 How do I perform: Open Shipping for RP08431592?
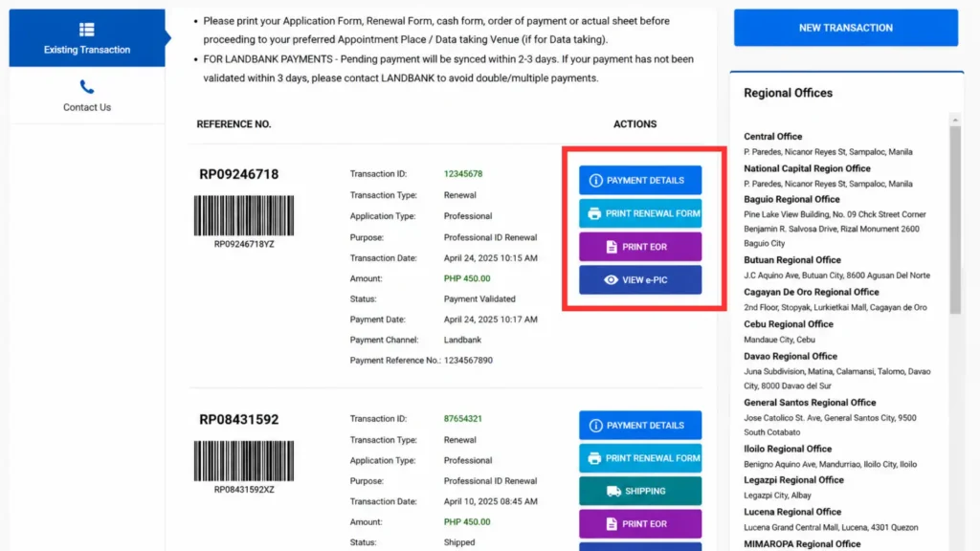click(640, 491)
